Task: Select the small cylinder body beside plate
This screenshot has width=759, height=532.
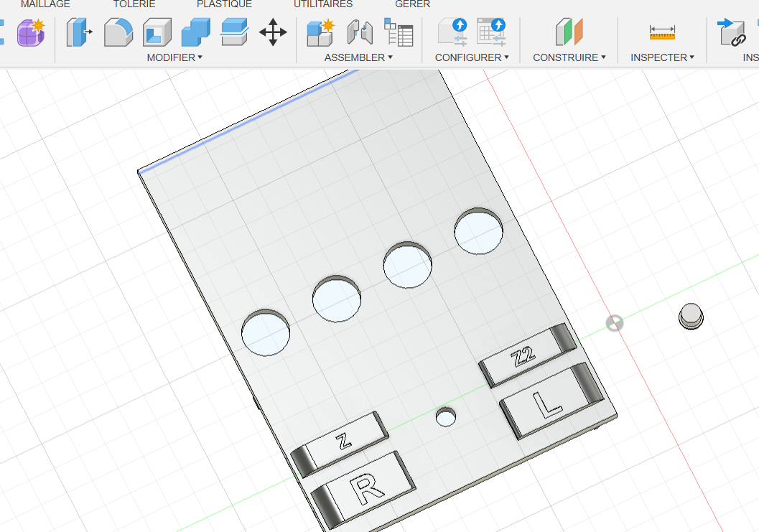Action: click(x=691, y=317)
